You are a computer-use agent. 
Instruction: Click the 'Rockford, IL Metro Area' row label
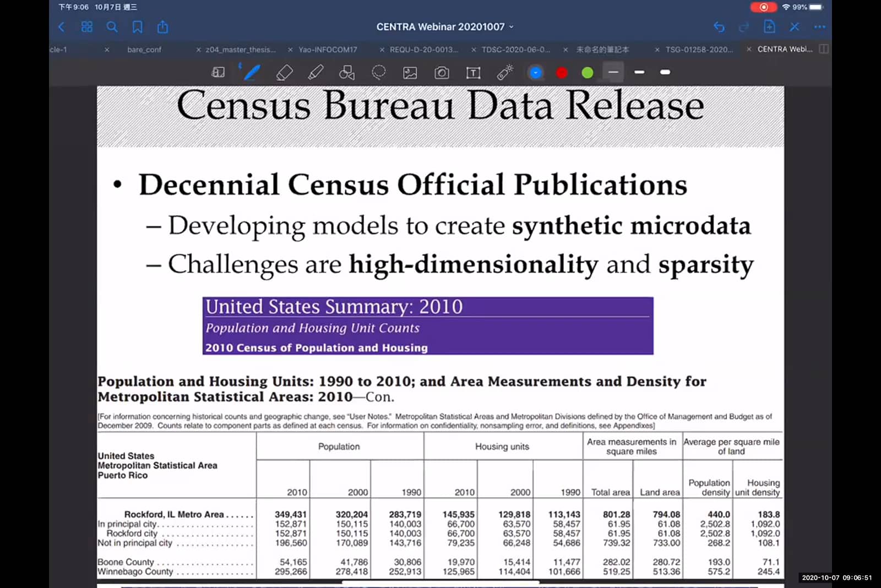click(174, 514)
